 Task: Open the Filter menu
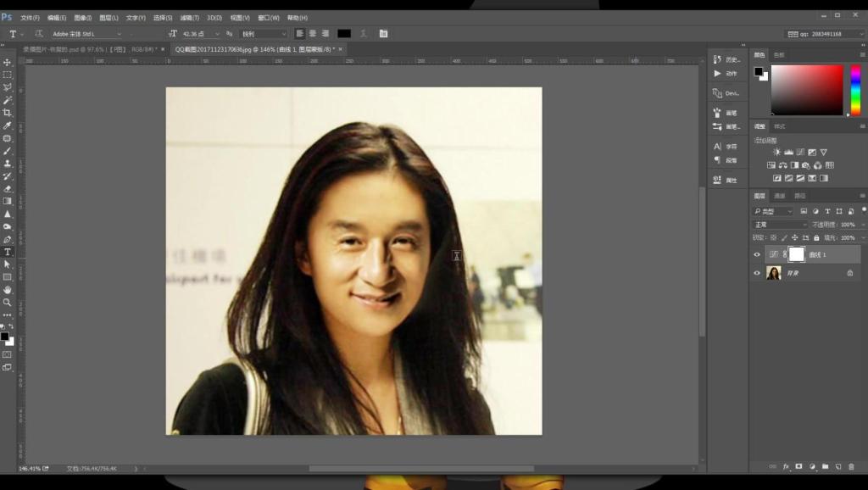189,18
